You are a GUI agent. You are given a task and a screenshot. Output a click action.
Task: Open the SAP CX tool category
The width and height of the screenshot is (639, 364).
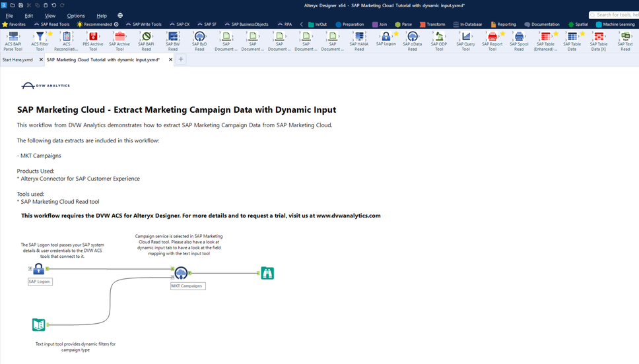[180, 24]
